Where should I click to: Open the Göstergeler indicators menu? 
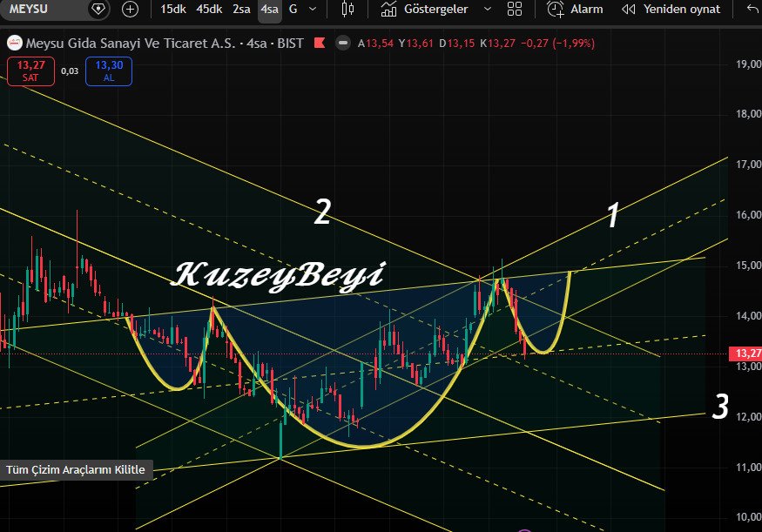pyautogui.click(x=424, y=9)
